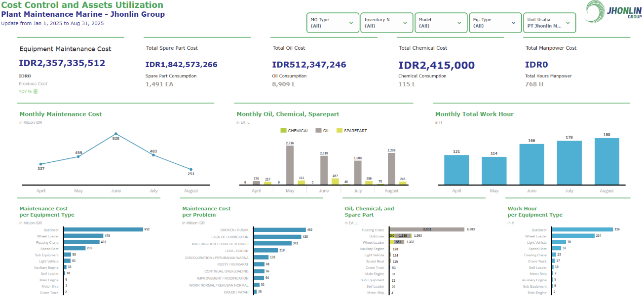
Task: Click the MALFUNCTION / TIDAK BERFUNGSI bar
Action: tap(273, 244)
